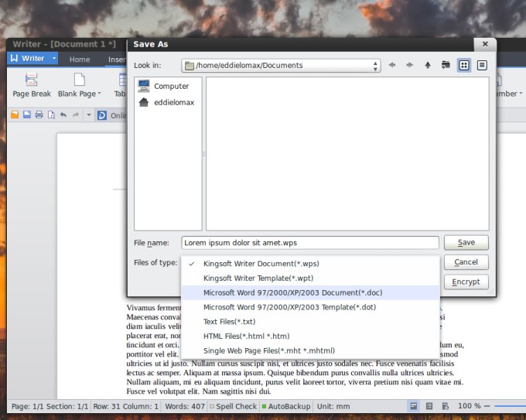Create a new folder in Save As dialog
The image size is (526, 420).
point(446,65)
